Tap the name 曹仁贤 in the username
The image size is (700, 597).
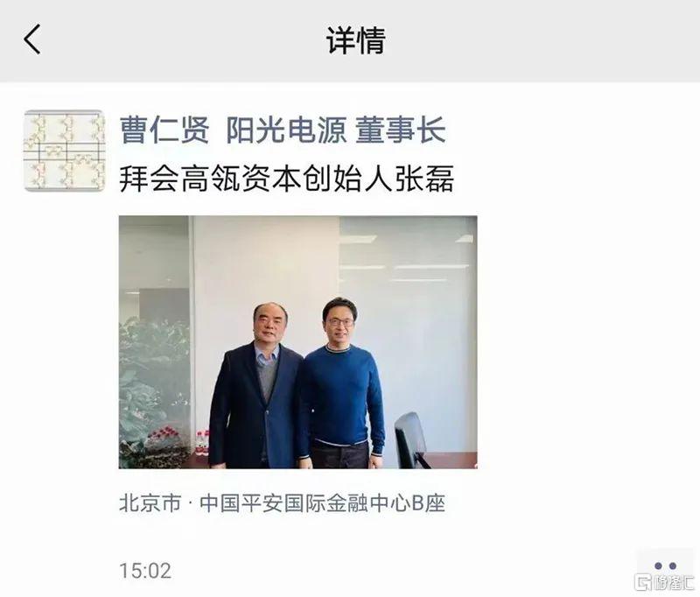coord(164,130)
